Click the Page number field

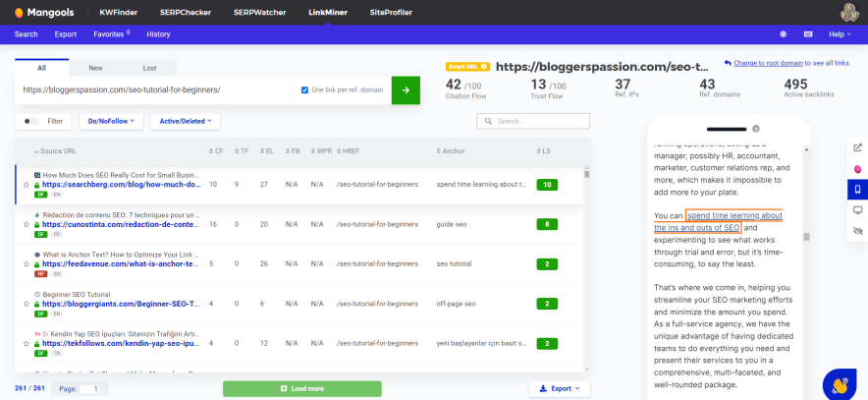[x=89, y=389]
